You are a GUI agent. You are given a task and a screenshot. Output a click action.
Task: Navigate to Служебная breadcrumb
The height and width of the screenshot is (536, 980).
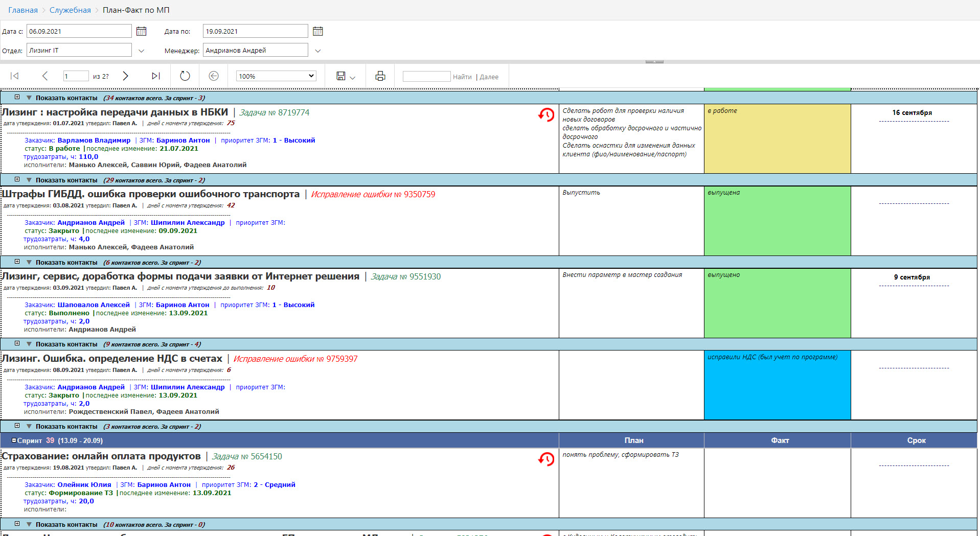click(70, 10)
